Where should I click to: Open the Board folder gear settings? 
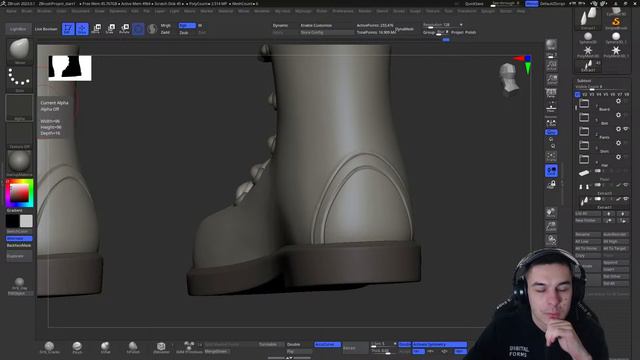click(x=618, y=101)
